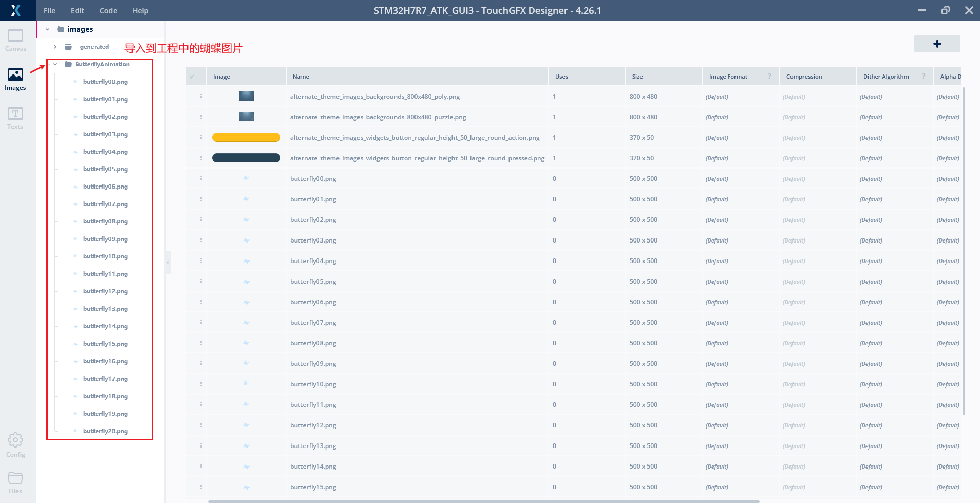Minimize the TouchGFX Designer window

[922, 10]
